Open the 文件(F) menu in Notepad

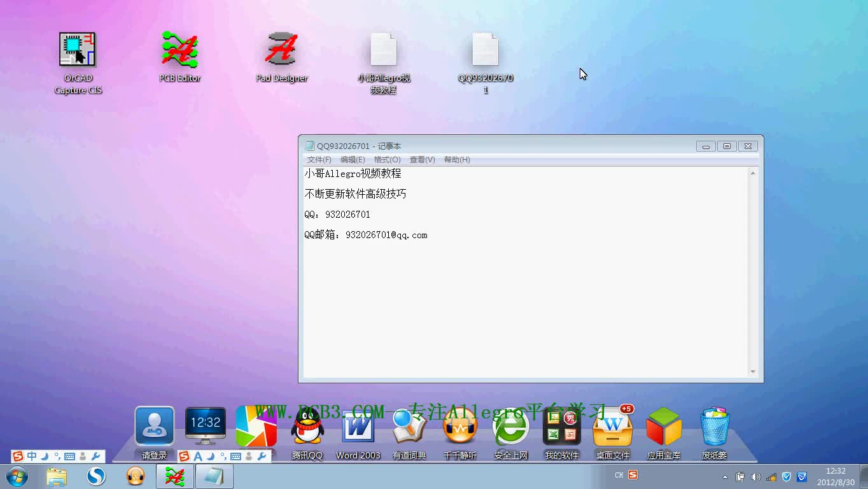pyautogui.click(x=319, y=160)
